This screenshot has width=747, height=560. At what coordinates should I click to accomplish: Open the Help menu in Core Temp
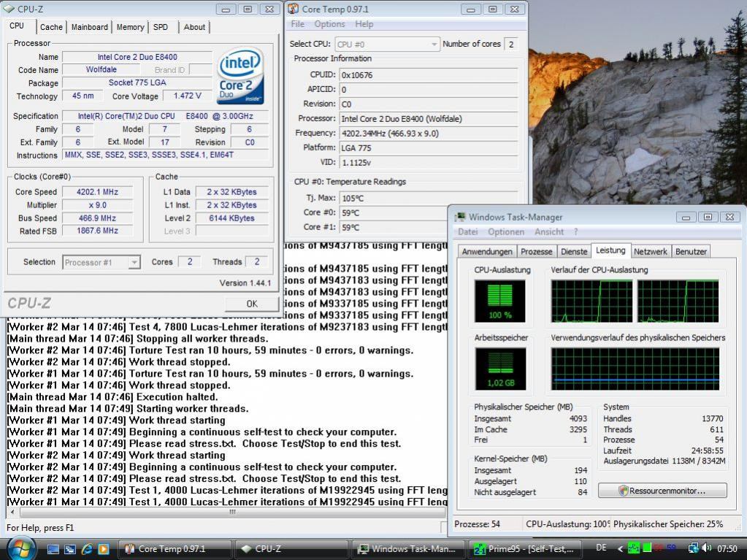click(x=364, y=24)
